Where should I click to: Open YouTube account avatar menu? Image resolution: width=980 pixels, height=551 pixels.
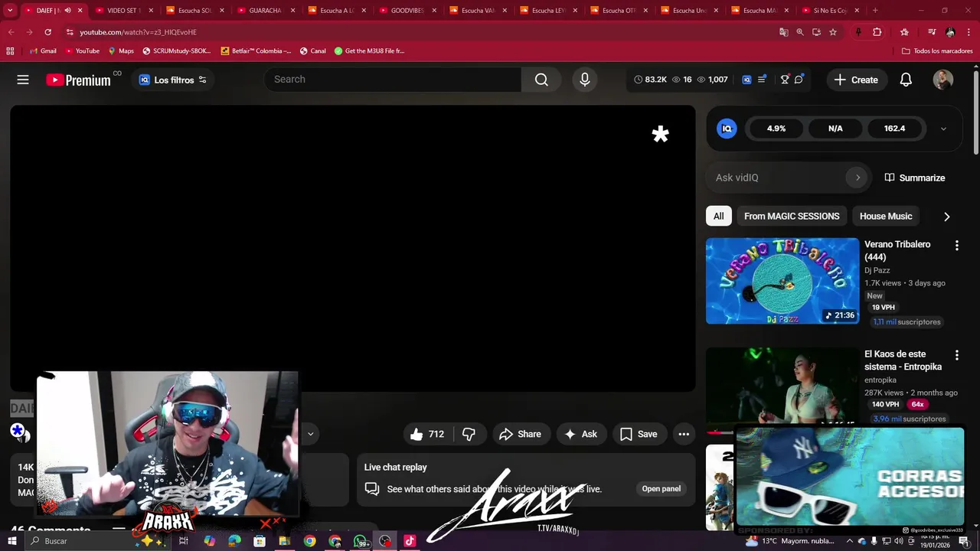pyautogui.click(x=943, y=80)
